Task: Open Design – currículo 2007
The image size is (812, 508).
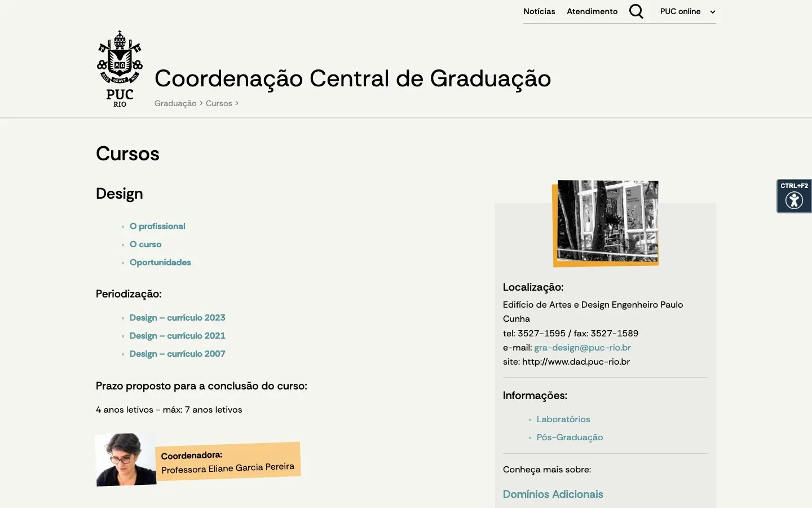Action: [x=178, y=354]
